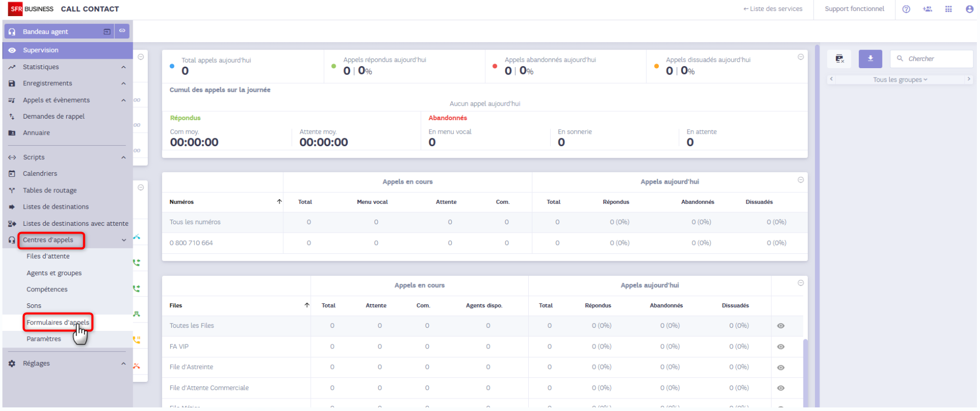
Task: Click the help question mark icon
Action: pos(906,9)
